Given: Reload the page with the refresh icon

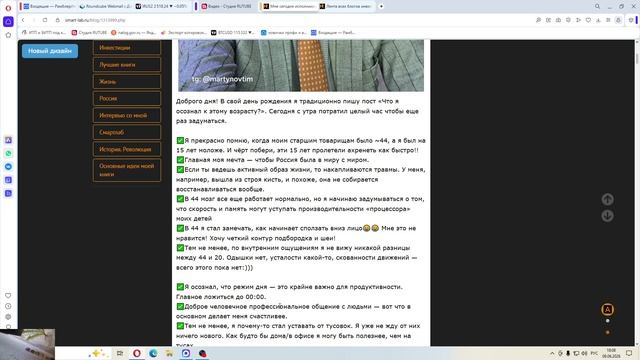Looking at the screenshot, I should pos(45,20).
